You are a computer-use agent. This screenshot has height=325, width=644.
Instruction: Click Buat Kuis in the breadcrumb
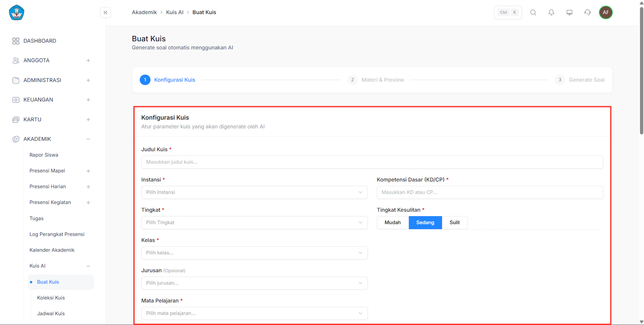click(x=204, y=12)
